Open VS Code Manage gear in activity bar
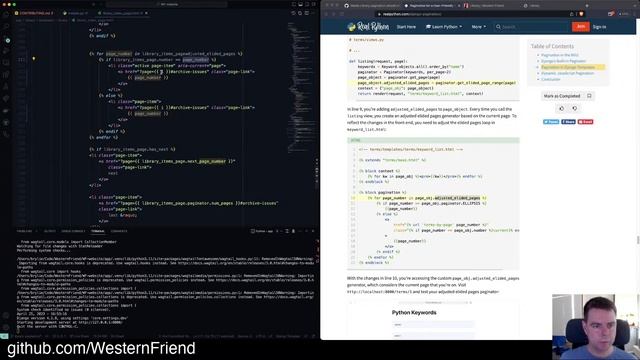The image size is (640, 360). coord(6,327)
